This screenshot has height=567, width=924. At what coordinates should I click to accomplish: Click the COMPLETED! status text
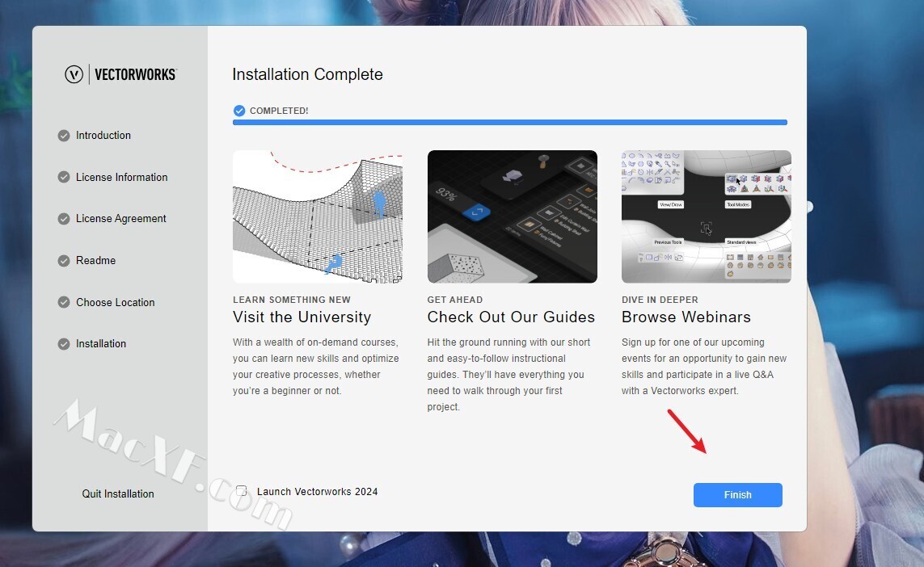point(279,111)
